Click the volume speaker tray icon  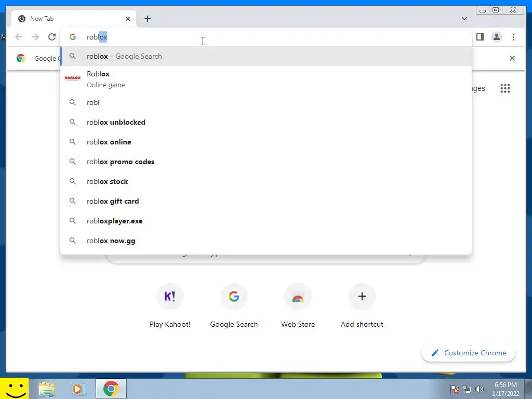[479, 389]
